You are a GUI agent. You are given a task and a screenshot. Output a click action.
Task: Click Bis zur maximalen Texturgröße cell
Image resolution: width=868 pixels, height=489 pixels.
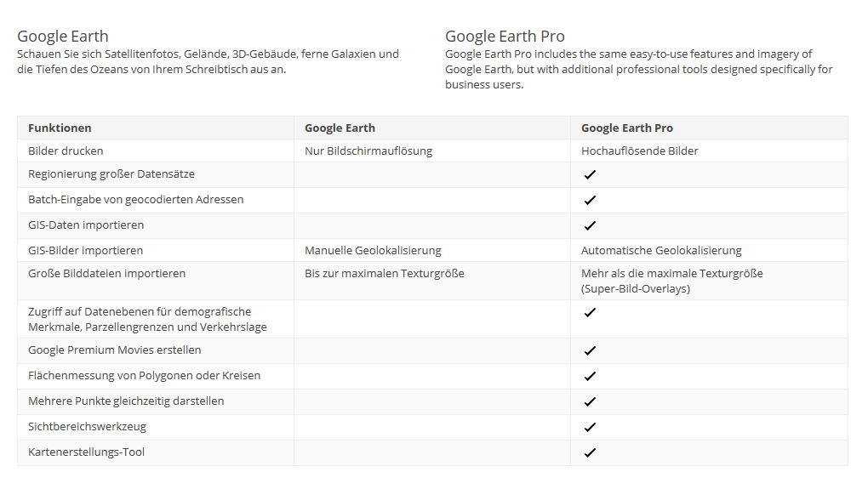coord(384,273)
